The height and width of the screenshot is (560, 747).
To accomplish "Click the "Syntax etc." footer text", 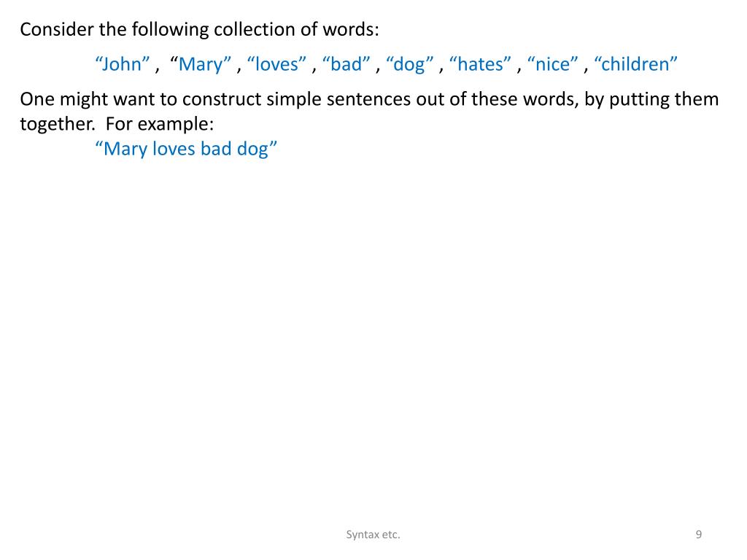I will 373,534.
